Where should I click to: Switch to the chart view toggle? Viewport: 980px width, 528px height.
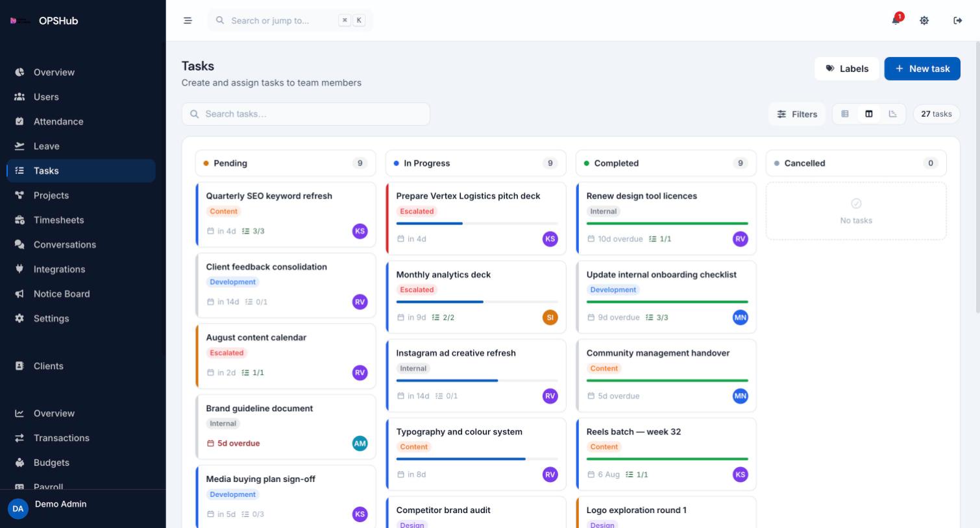pos(893,114)
